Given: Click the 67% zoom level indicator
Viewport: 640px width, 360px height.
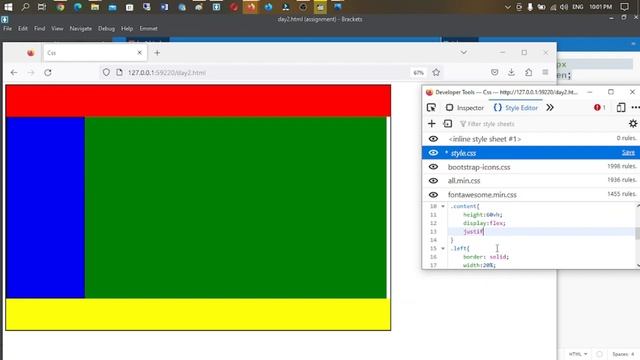Looking at the screenshot, I should click(418, 73).
